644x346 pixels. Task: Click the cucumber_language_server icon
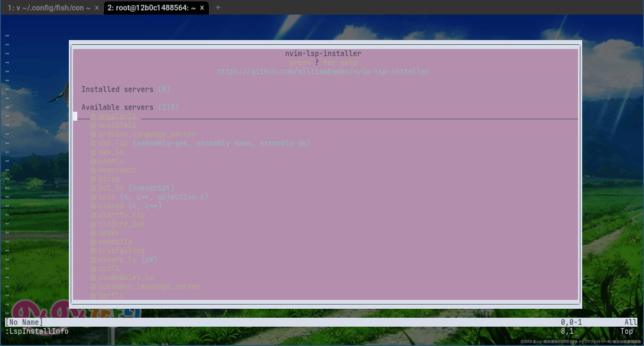(x=93, y=287)
